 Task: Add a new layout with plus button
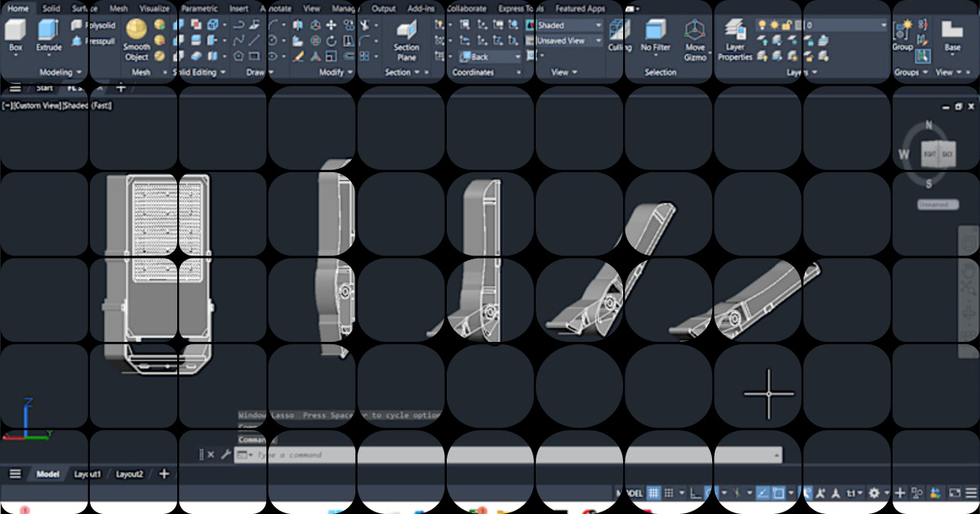coord(163,474)
